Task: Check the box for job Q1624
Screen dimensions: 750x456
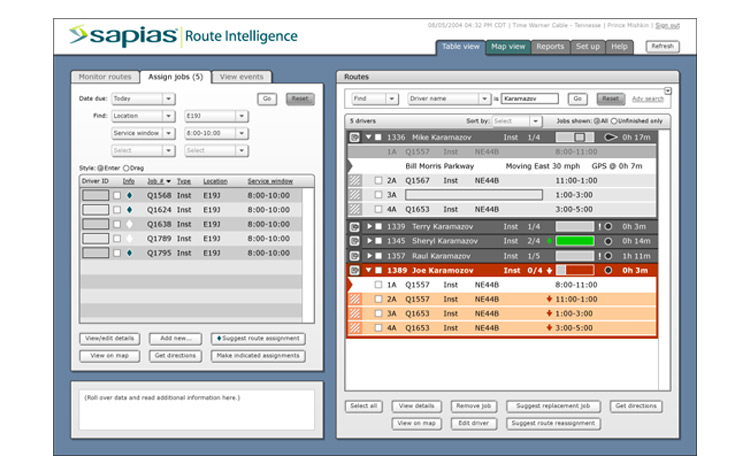Action: (x=117, y=210)
